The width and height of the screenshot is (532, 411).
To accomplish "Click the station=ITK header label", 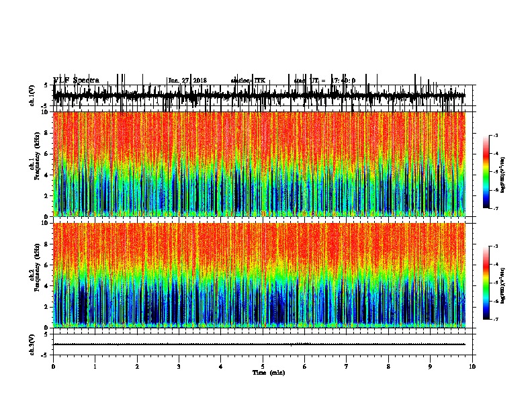I will pos(248,81).
